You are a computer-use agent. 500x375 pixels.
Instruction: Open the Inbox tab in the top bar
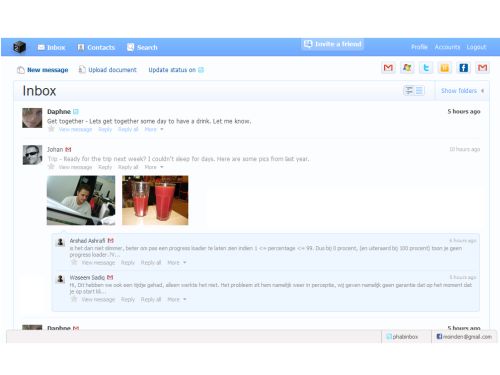[51, 47]
